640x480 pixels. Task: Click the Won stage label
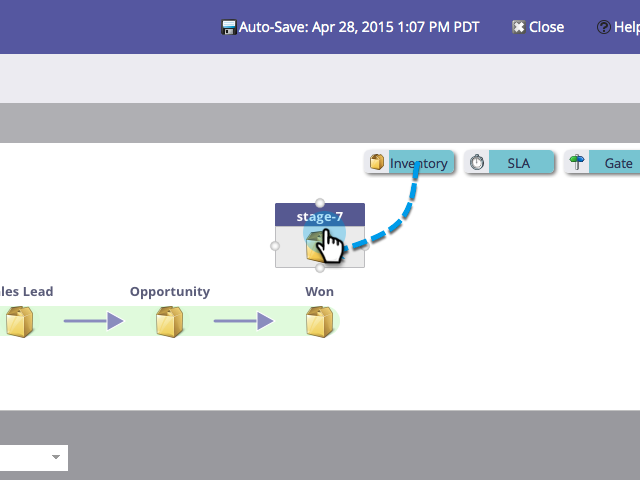(x=320, y=291)
